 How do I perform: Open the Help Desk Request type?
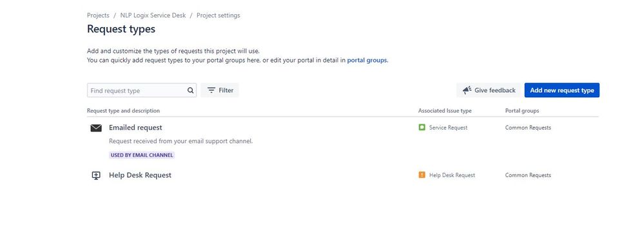140,175
